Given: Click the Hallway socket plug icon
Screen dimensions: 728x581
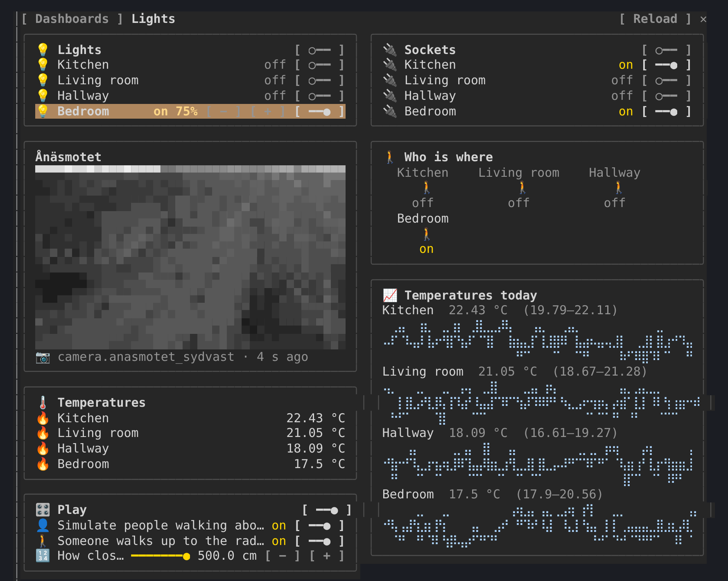Looking at the screenshot, I should 390,96.
